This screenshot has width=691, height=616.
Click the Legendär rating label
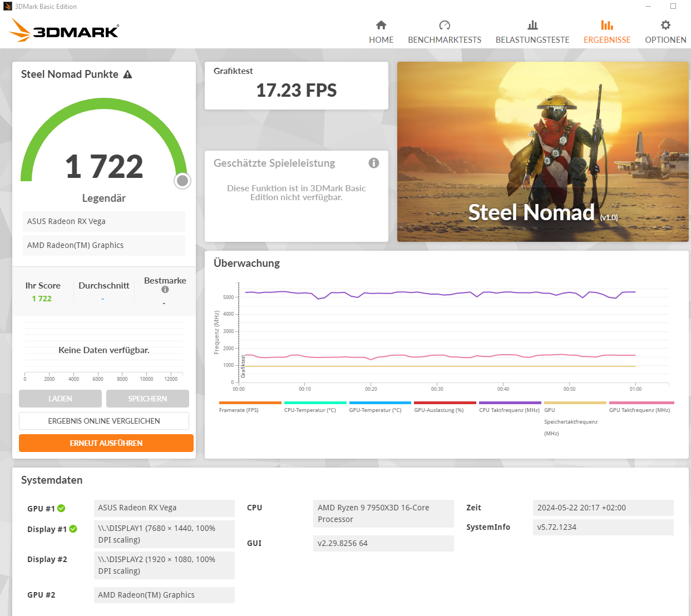(x=104, y=198)
